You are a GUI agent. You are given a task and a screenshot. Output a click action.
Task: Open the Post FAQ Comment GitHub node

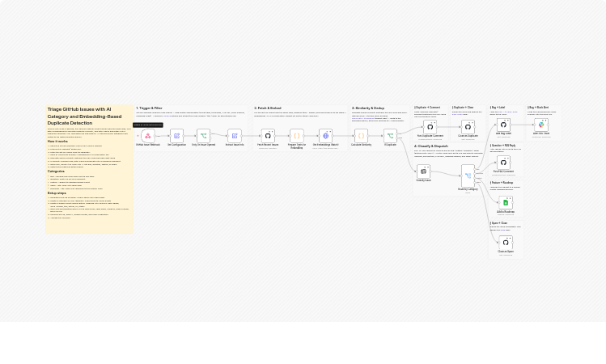[x=503, y=163]
